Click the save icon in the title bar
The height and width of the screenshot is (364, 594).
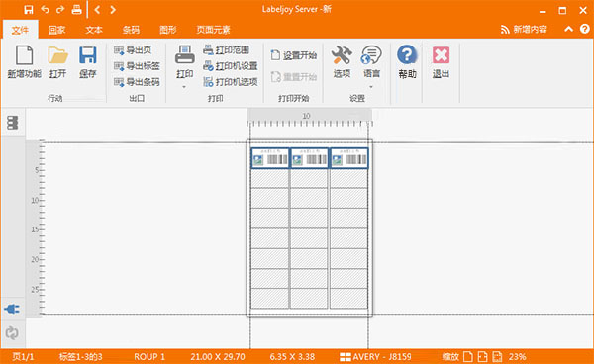[29, 10]
